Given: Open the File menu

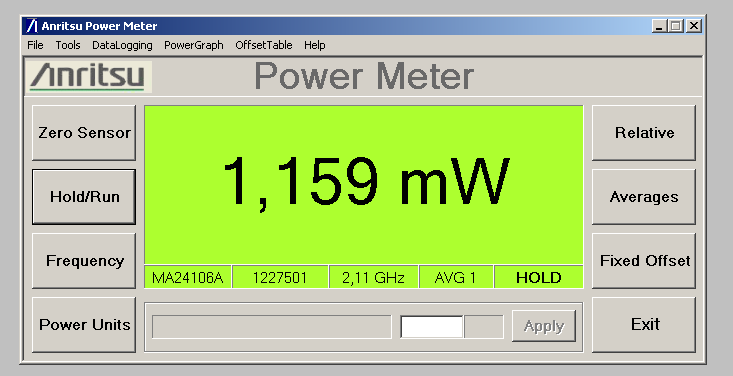Looking at the screenshot, I should point(35,45).
